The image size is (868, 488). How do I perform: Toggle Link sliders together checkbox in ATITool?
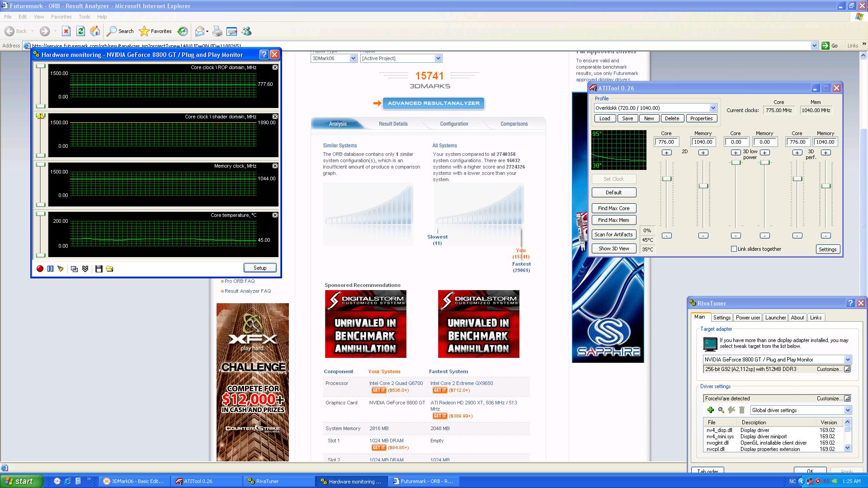click(734, 249)
